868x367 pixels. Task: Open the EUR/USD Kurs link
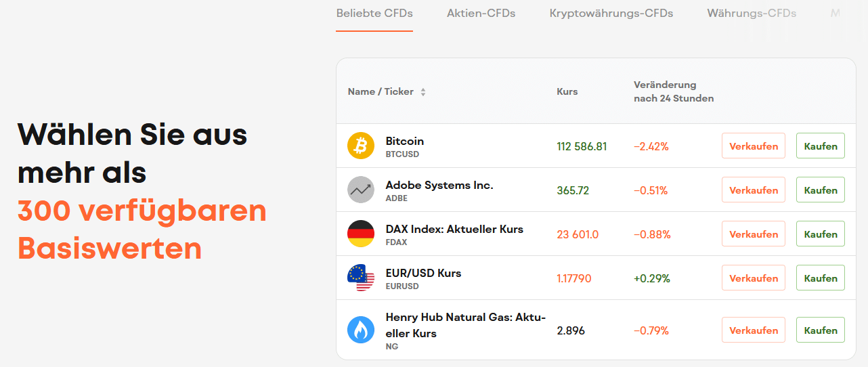pos(423,273)
